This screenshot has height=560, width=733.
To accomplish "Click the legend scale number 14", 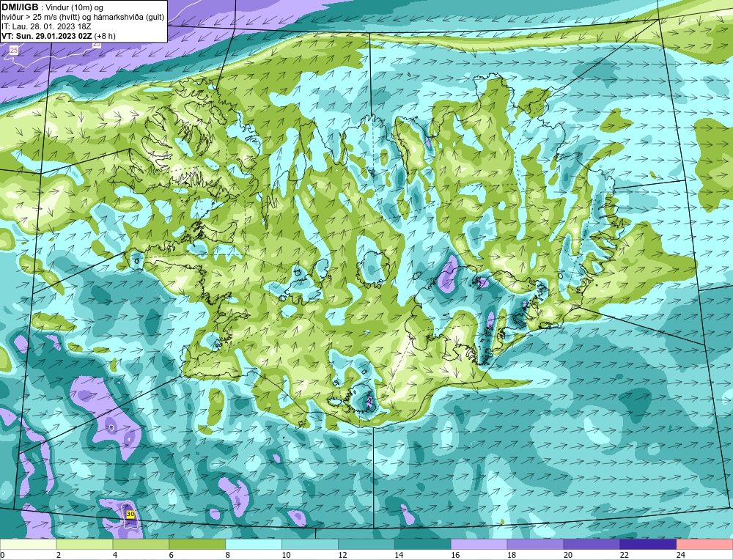I will point(399,555).
